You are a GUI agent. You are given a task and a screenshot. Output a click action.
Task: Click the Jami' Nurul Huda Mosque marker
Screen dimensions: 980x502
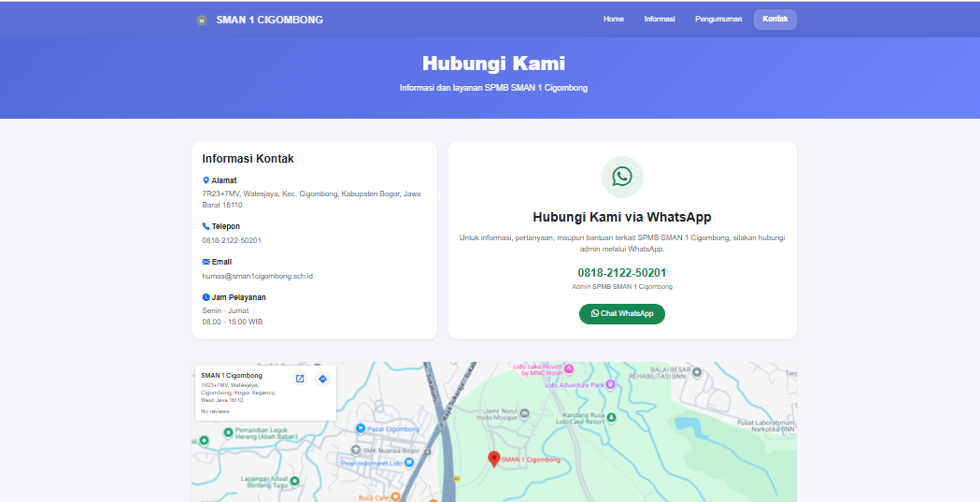524,413
